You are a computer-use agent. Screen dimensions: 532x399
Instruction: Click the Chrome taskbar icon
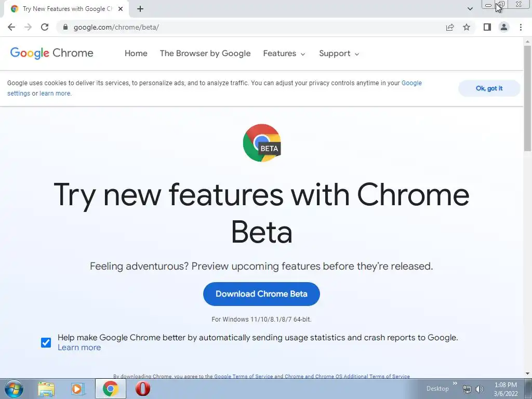click(110, 389)
